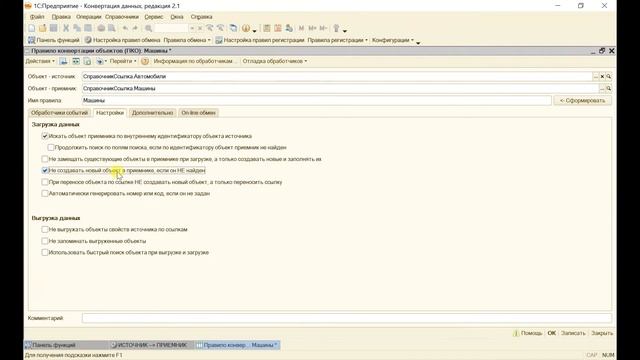Click the Undo arrow icon

pyautogui.click(x=125, y=28)
